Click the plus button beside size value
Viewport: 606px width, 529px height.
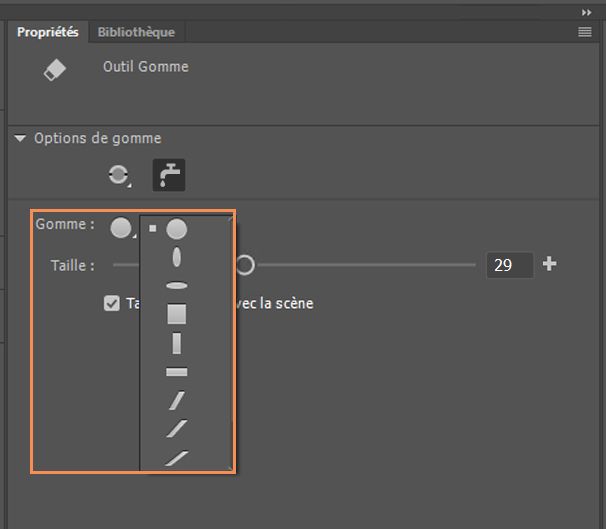(x=549, y=264)
